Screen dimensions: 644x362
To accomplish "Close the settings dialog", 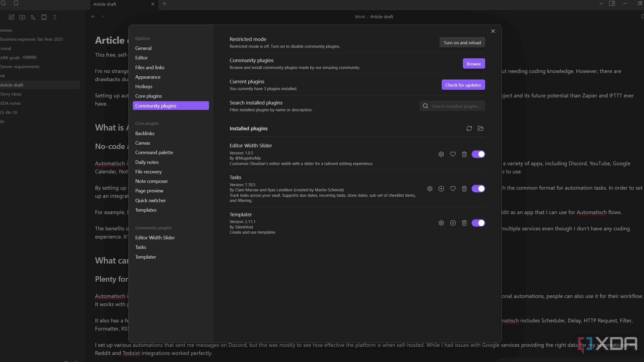I will (x=493, y=31).
